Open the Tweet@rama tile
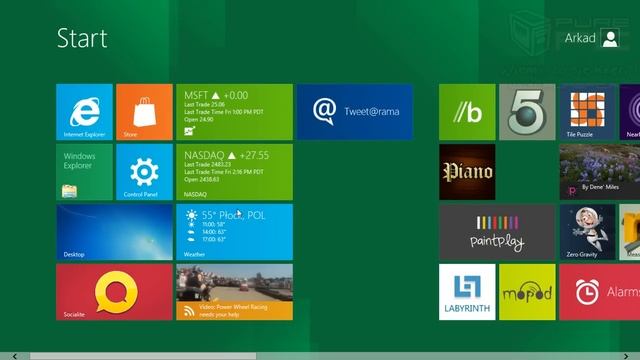 point(355,112)
